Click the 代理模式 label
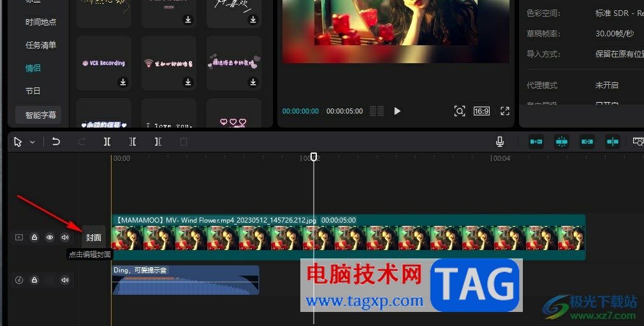Screen dimensions: 644x326 (542, 85)
